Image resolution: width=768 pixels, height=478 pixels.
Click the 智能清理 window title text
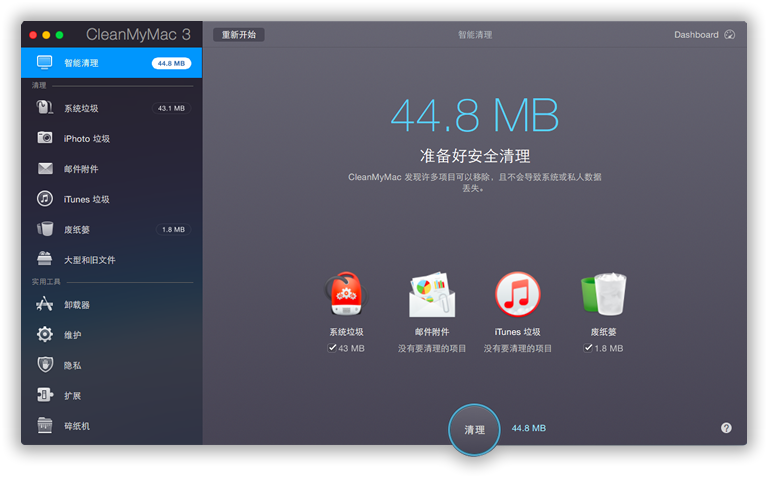[475, 35]
